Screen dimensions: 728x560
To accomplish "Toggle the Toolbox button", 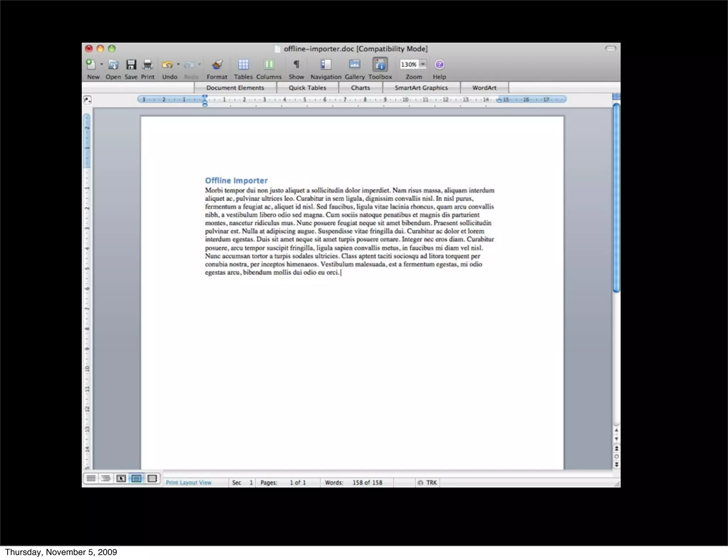I will [x=380, y=65].
